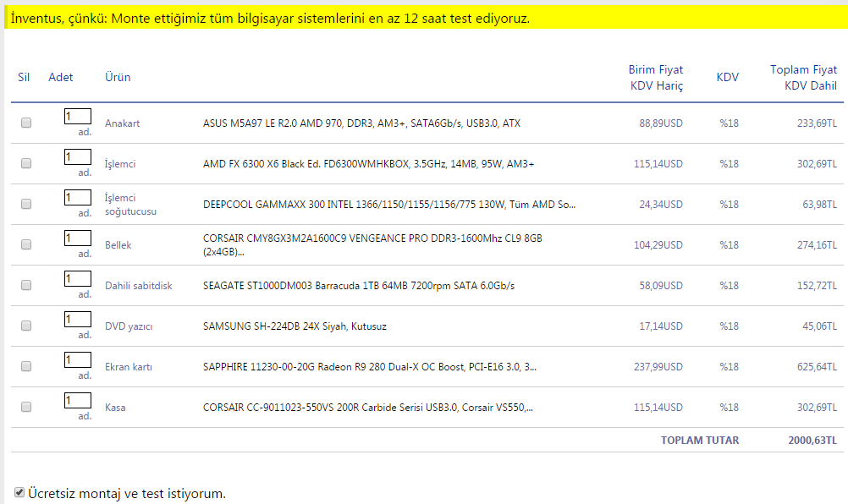The width and height of the screenshot is (848, 504).
Task: Tick the delete checkbox for Anakart row
Action: point(26,123)
